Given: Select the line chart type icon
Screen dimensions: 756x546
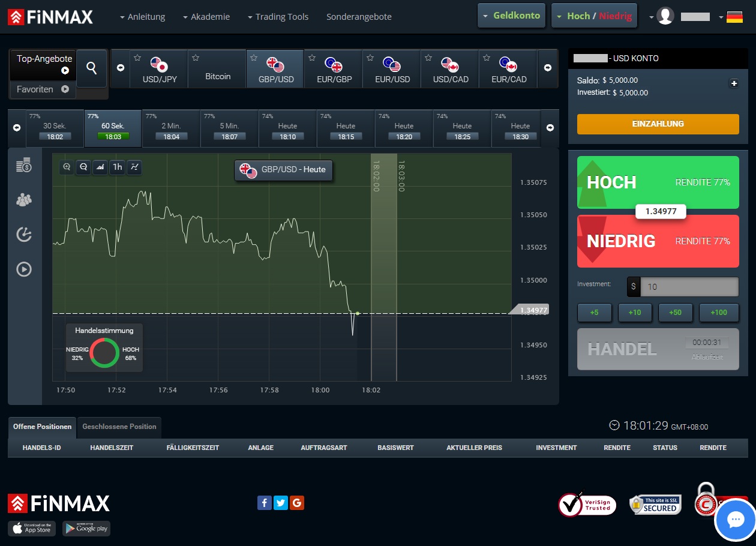Looking at the screenshot, I should click(134, 167).
